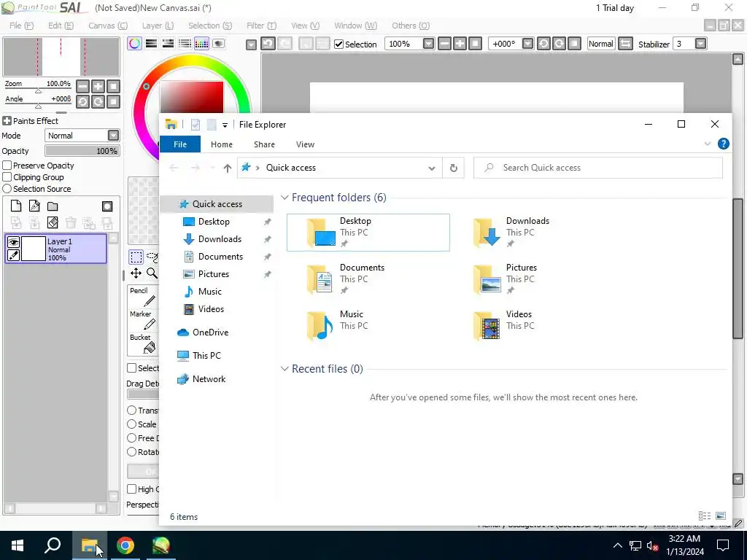Screen dimensions: 747x560
Task: Click the Up arrow in File Explorer
Action: [228, 168]
